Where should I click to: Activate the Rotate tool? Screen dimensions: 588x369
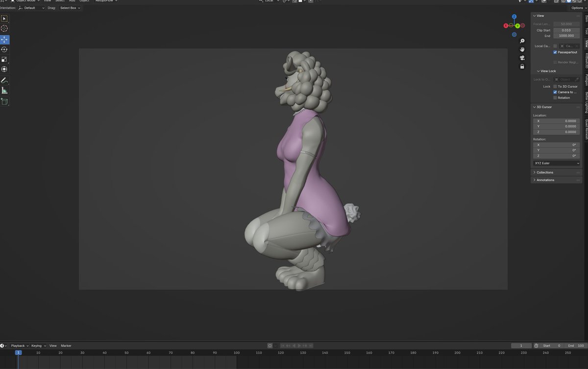4,49
